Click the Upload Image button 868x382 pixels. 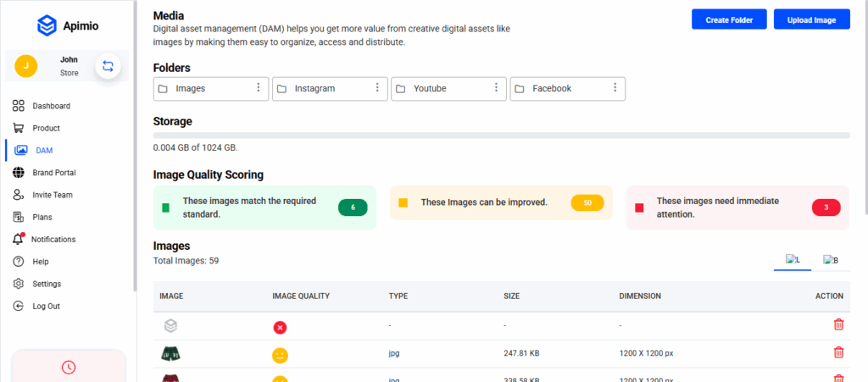pyautogui.click(x=811, y=19)
